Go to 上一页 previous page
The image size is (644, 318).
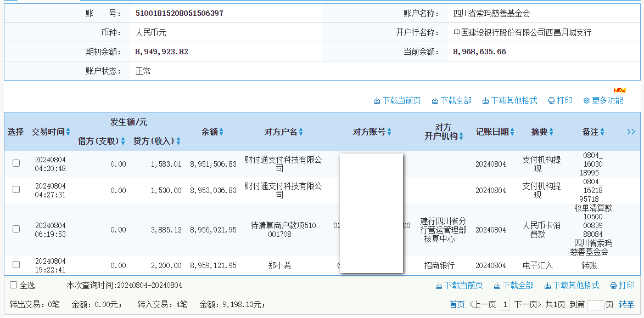pyautogui.click(x=483, y=304)
